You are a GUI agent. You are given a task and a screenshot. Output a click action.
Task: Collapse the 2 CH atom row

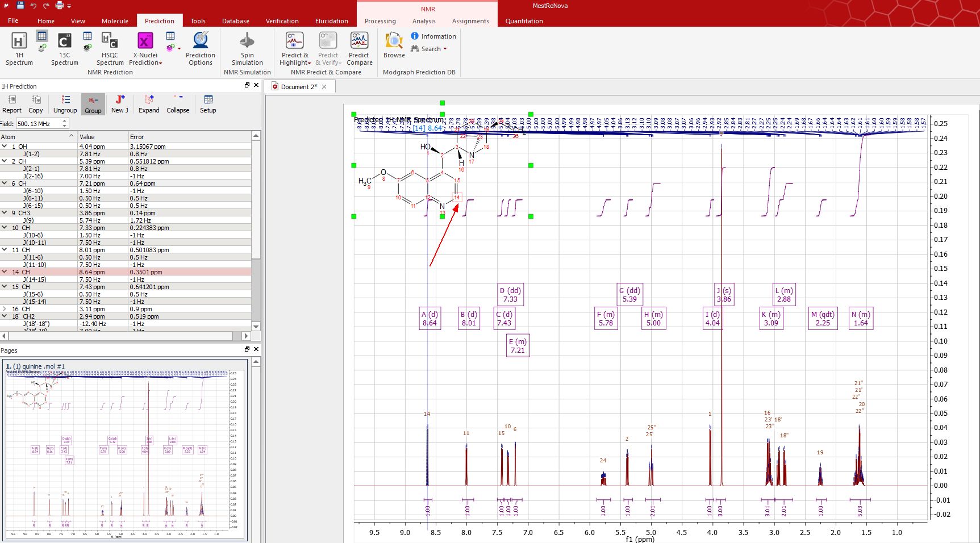click(5, 161)
